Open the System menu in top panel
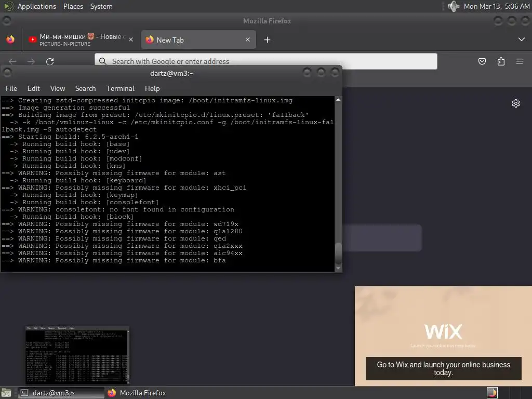This screenshot has height=399, width=532. [x=101, y=6]
